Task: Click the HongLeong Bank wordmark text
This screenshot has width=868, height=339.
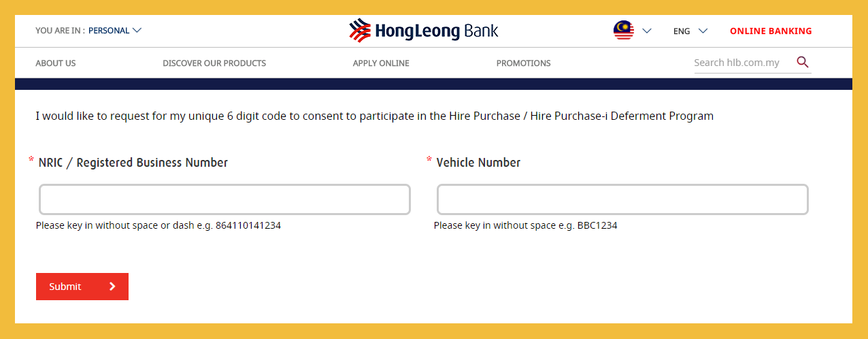Action: point(436,31)
